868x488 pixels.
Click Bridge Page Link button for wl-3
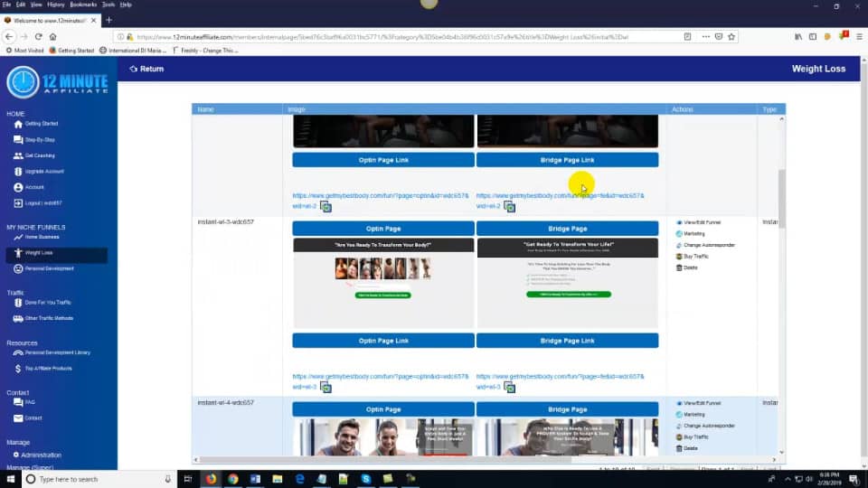pyautogui.click(x=568, y=341)
